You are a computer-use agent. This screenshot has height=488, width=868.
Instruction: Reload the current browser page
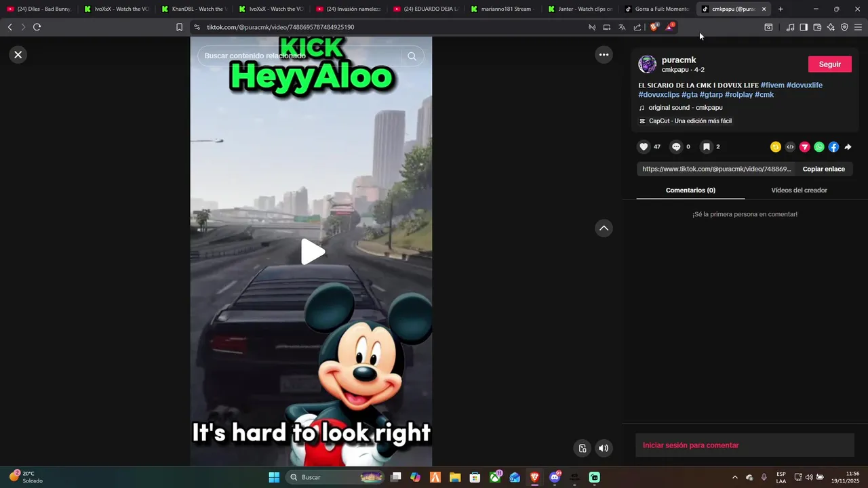point(37,27)
